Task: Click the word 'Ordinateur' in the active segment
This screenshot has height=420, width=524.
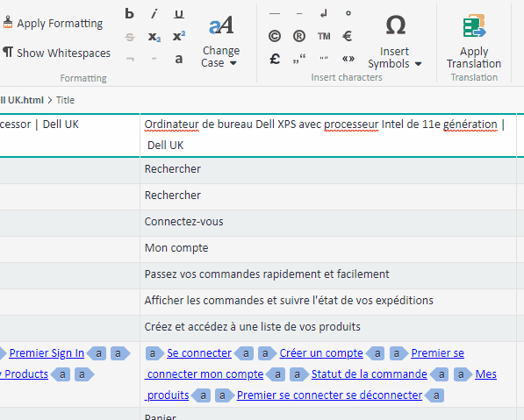Action: click(172, 125)
